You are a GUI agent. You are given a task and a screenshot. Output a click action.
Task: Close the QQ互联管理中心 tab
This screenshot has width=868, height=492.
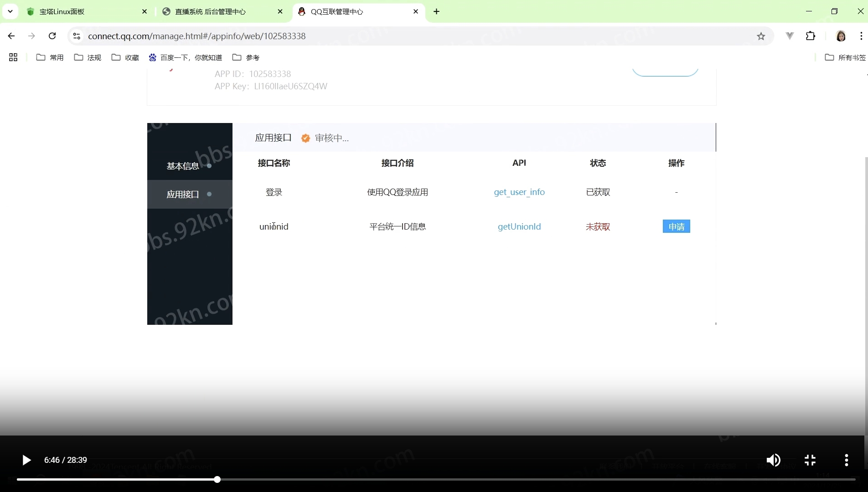(x=416, y=11)
